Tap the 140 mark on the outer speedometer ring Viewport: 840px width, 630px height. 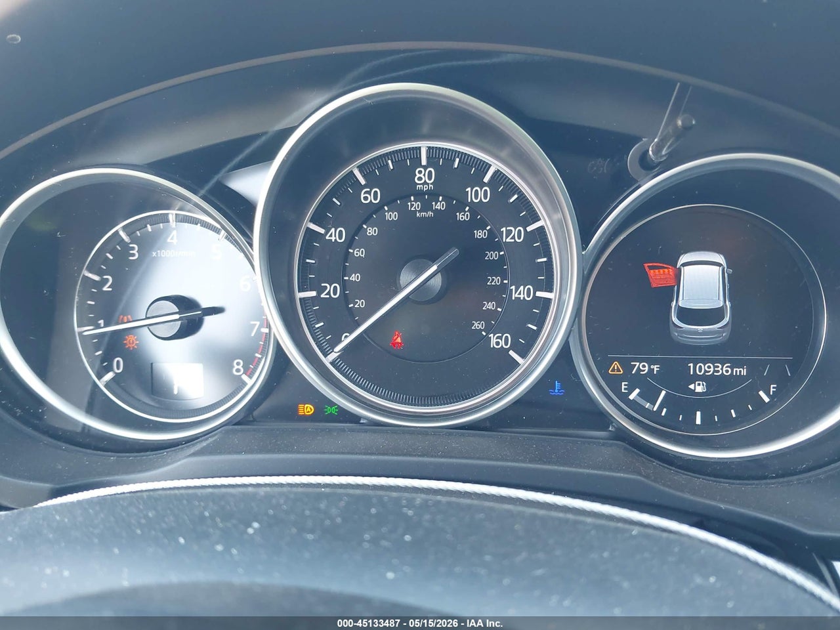point(521,293)
